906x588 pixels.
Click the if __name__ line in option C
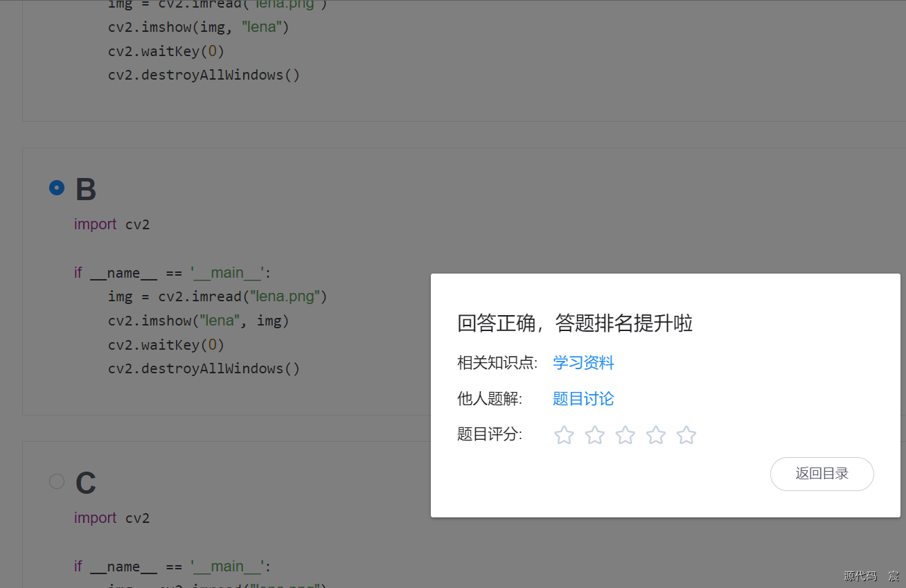(x=172, y=567)
